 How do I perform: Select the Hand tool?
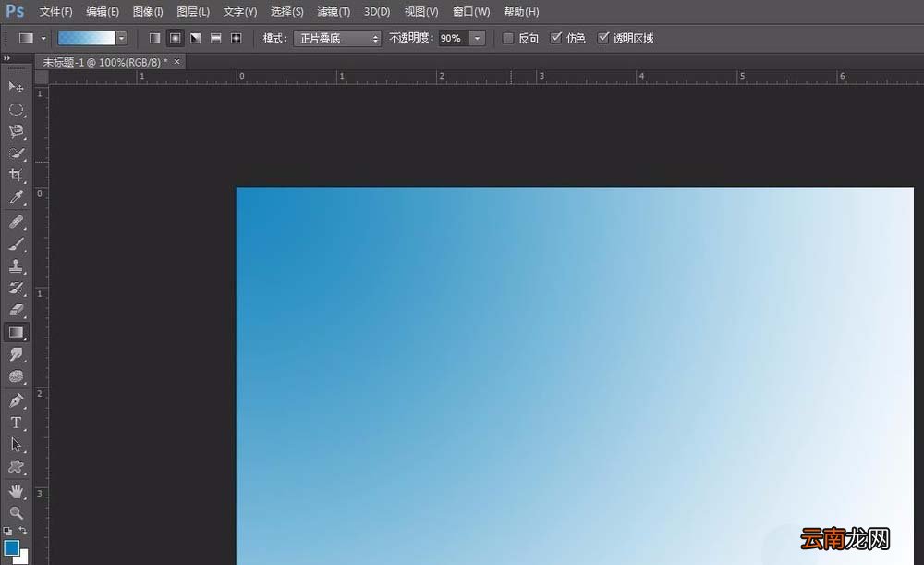[16, 491]
